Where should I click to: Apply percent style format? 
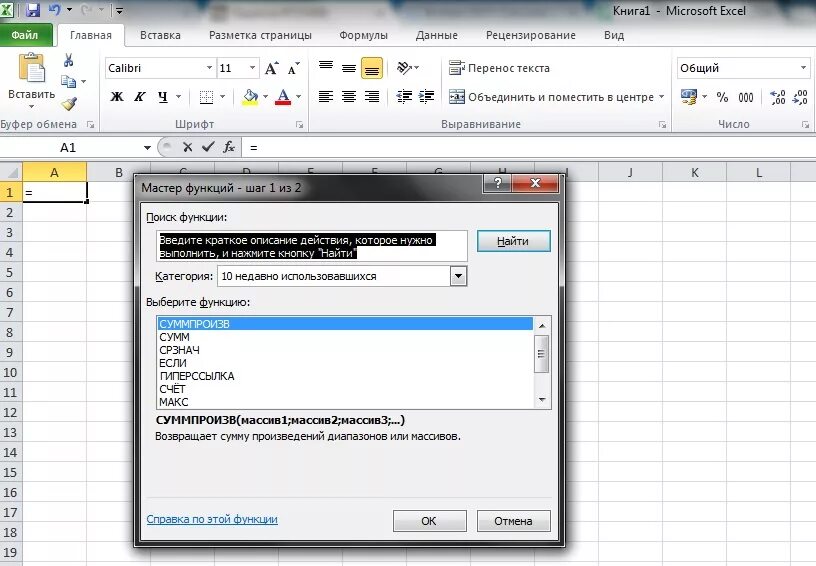click(722, 97)
